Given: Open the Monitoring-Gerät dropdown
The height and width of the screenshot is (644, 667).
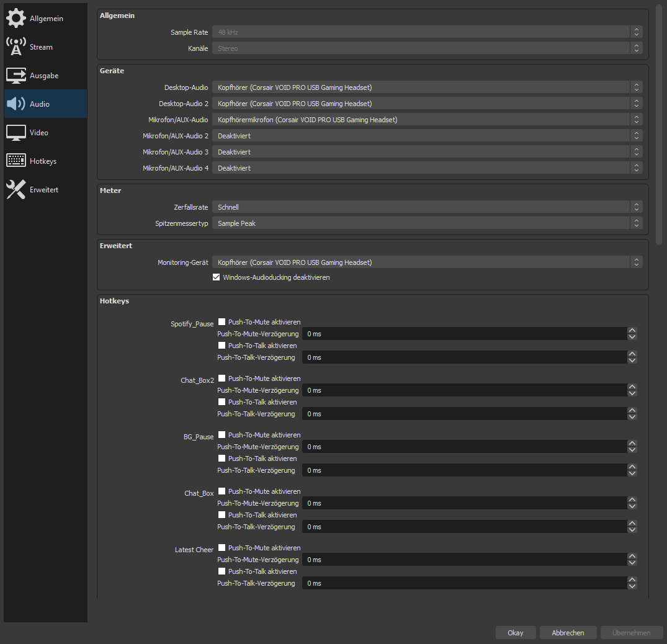Looking at the screenshot, I should point(427,262).
